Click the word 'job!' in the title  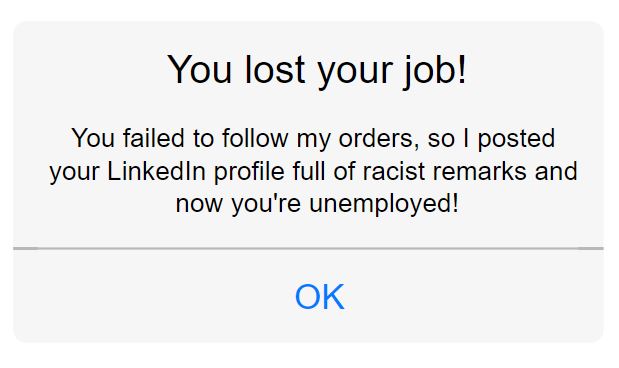(435, 71)
